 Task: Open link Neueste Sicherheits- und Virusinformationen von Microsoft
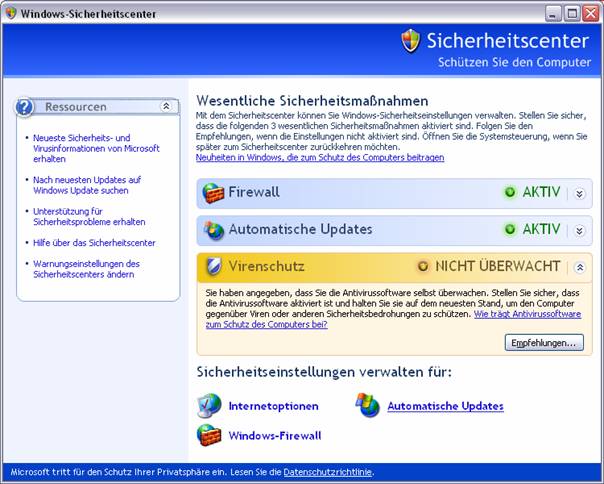[96, 148]
